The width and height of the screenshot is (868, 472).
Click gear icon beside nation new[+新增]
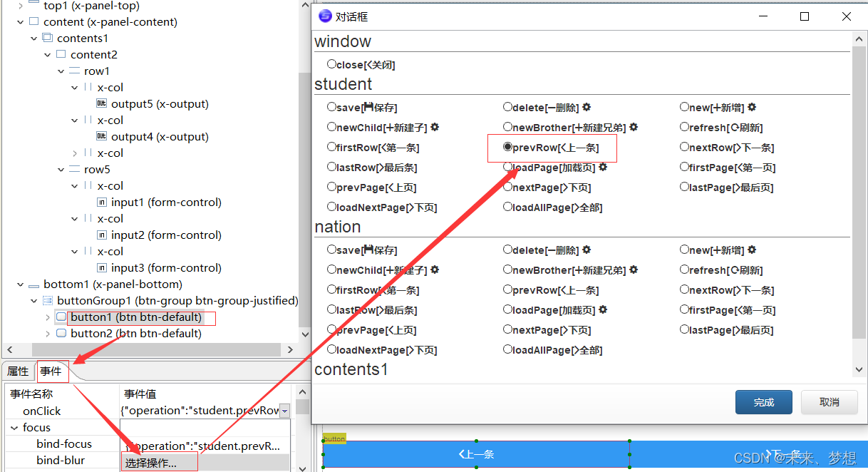pyautogui.click(x=751, y=250)
